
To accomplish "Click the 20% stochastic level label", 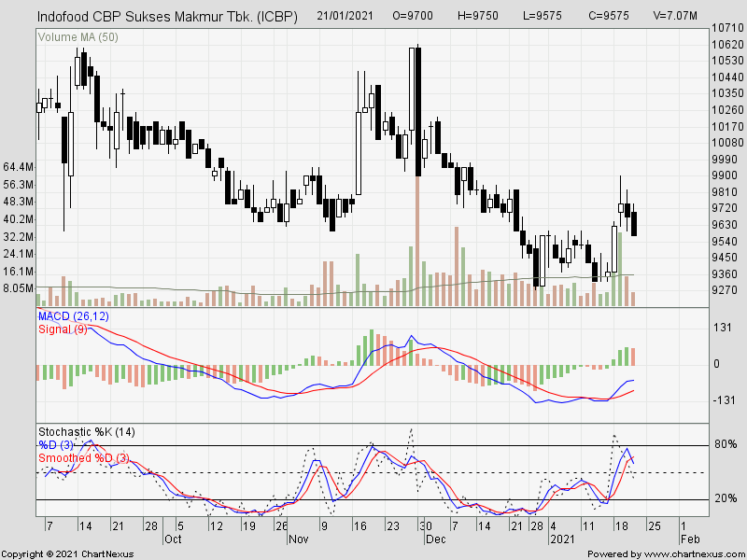I will pyautogui.click(x=726, y=498).
